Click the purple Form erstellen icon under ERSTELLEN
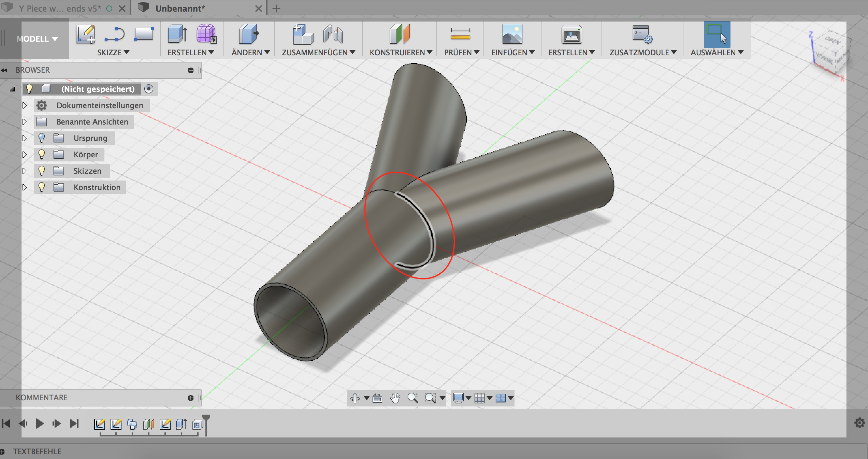Screen dimensions: 868x459 [206, 34]
